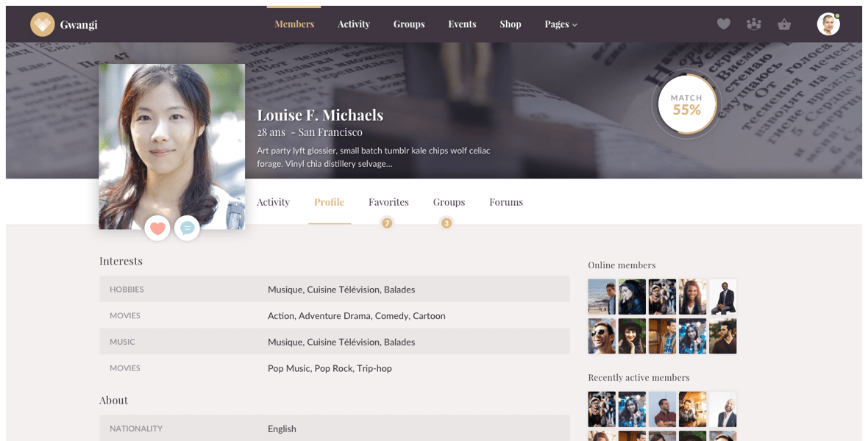Go to Members in the top navigation

tap(294, 24)
